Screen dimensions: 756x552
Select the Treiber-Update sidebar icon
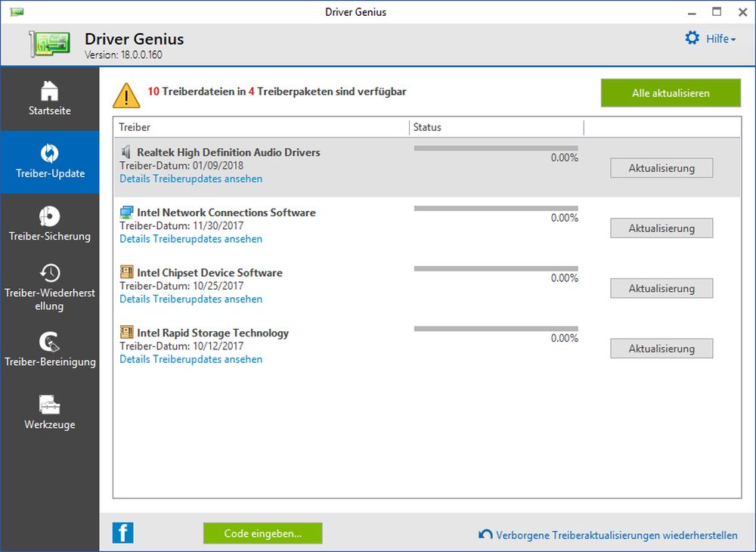[x=50, y=154]
